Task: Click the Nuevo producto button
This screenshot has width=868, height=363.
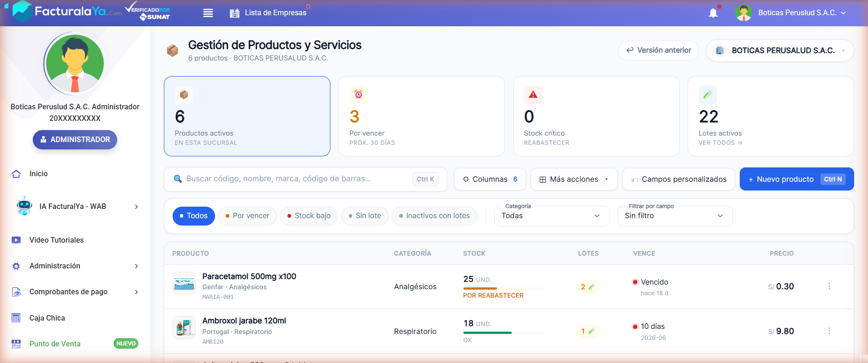Action: (x=796, y=179)
